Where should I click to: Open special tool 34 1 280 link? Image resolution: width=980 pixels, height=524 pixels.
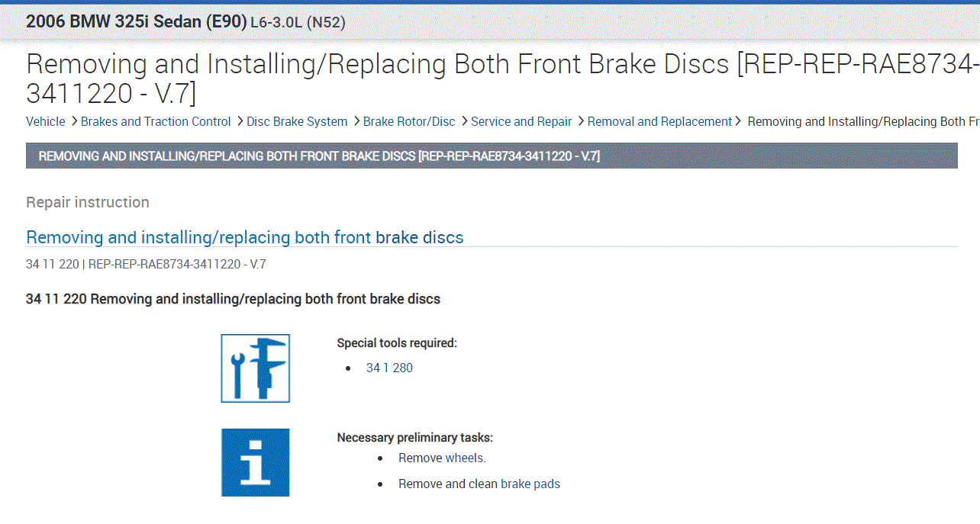pyautogui.click(x=389, y=368)
